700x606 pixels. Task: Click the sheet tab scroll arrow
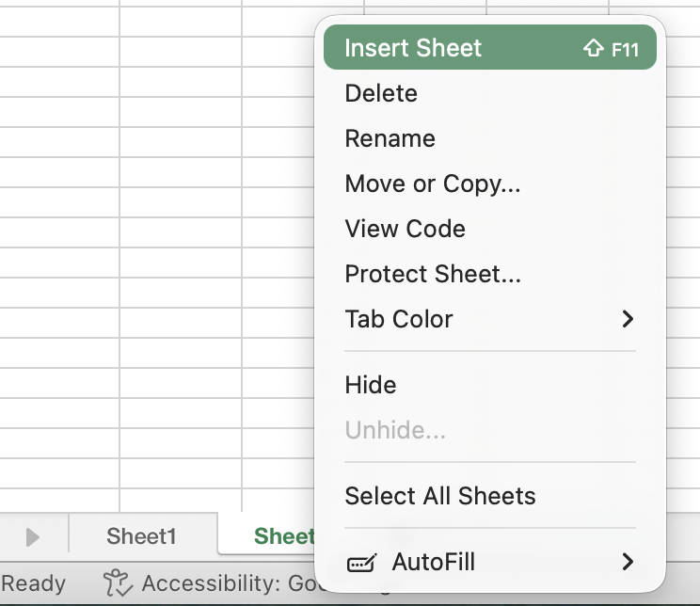(x=33, y=537)
